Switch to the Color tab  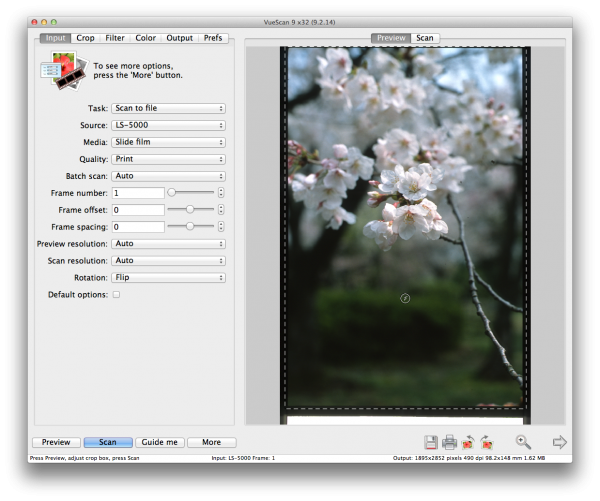(145, 38)
